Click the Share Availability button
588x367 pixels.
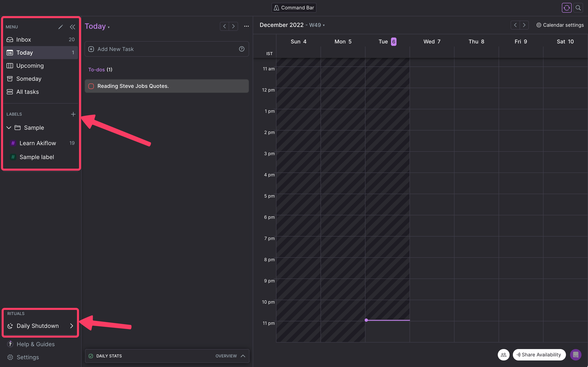[x=539, y=355]
